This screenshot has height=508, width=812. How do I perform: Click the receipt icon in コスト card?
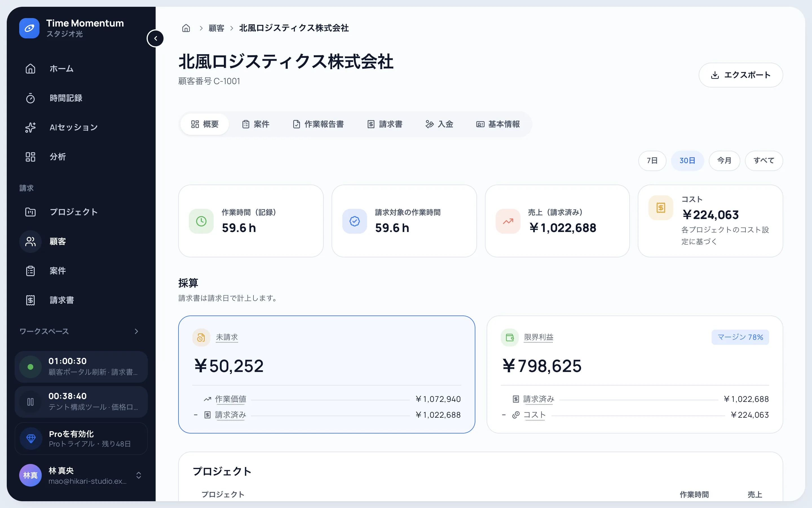point(661,208)
